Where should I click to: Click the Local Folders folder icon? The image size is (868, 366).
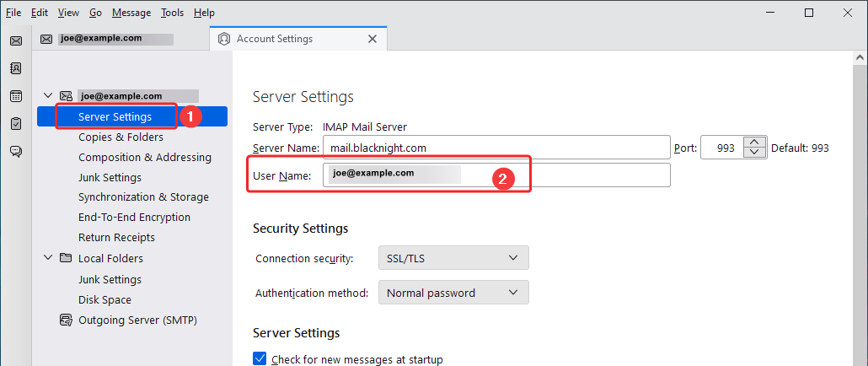coord(66,258)
